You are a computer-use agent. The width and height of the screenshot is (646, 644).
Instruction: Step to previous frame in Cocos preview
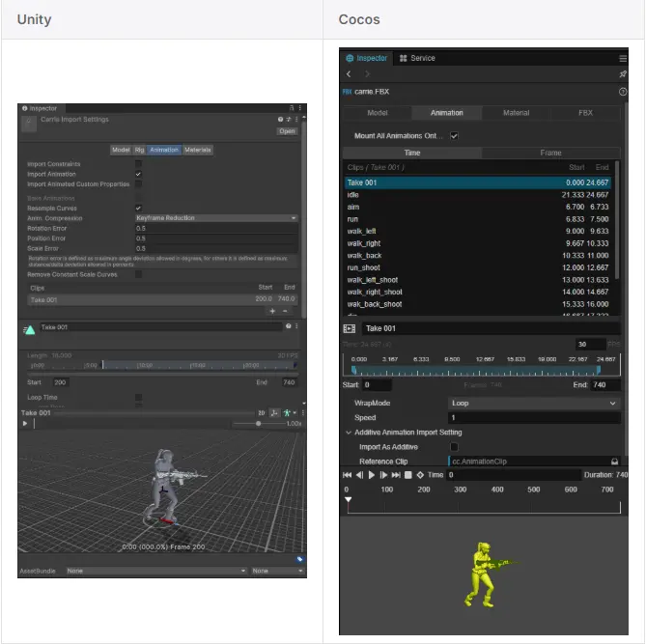[x=359, y=475]
